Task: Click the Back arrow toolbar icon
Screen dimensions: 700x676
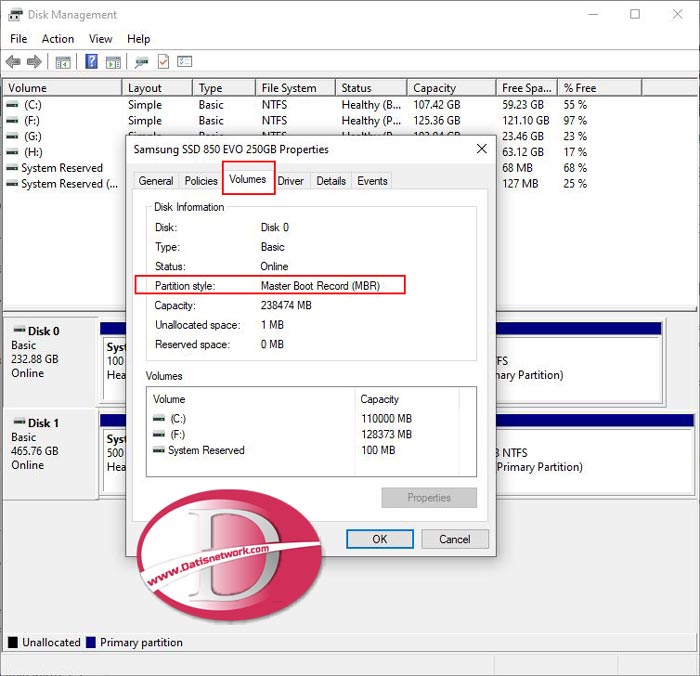Action: (x=13, y=62)
